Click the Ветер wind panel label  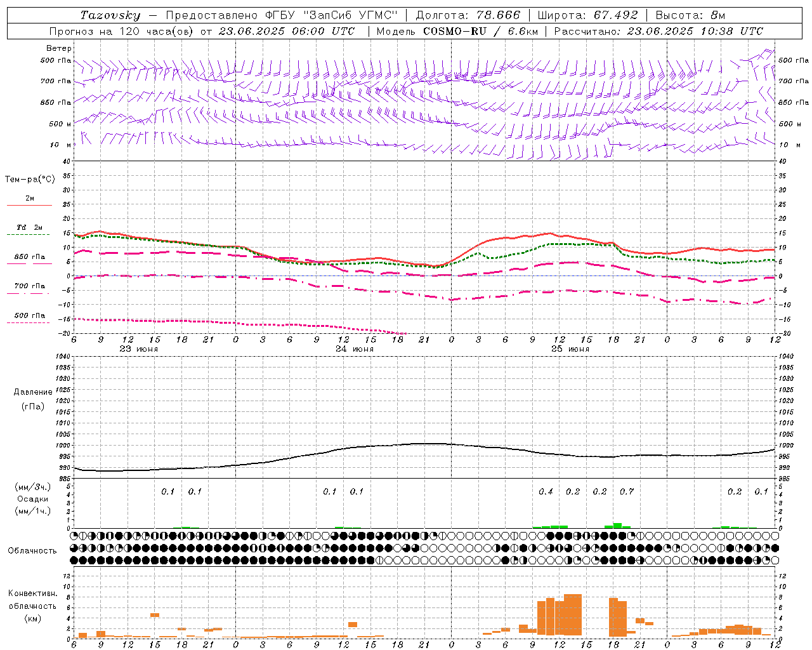(x=59, y=48)
